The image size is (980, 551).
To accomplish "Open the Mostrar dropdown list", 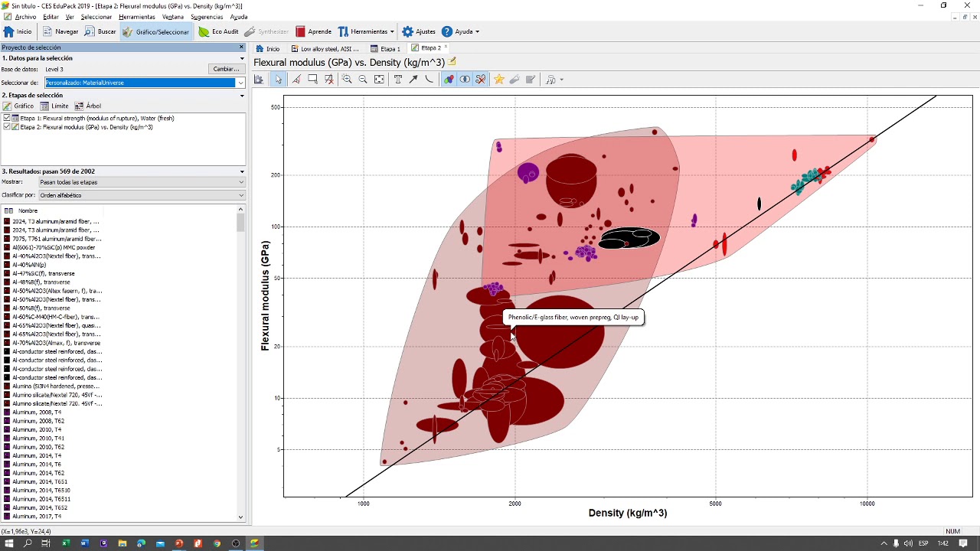I will (x=142, y=182).
